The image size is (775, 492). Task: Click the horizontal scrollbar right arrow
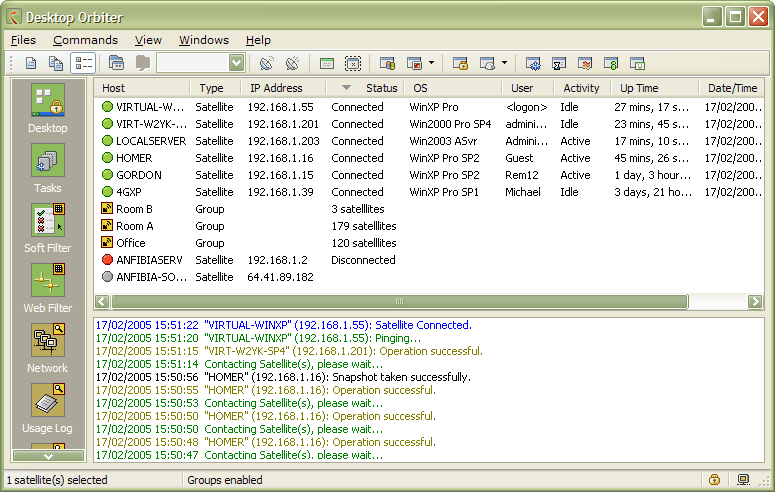click(755, 302)
